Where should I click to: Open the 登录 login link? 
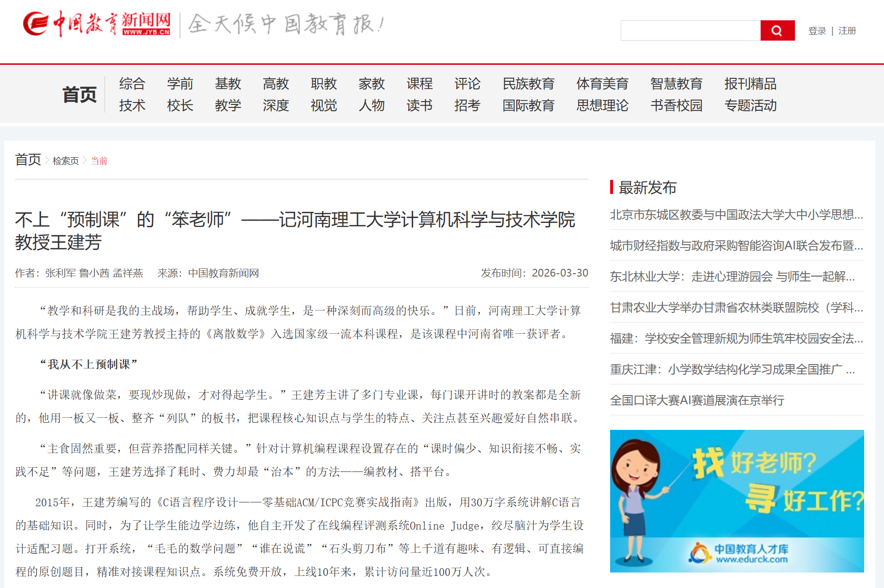pyautogui.click(x=817, y=31)
